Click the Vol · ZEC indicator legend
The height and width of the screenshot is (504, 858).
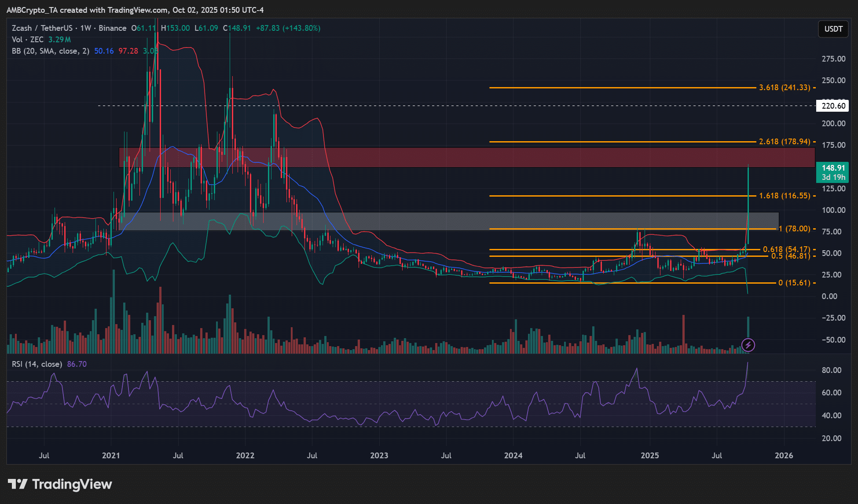pos(28,40)
